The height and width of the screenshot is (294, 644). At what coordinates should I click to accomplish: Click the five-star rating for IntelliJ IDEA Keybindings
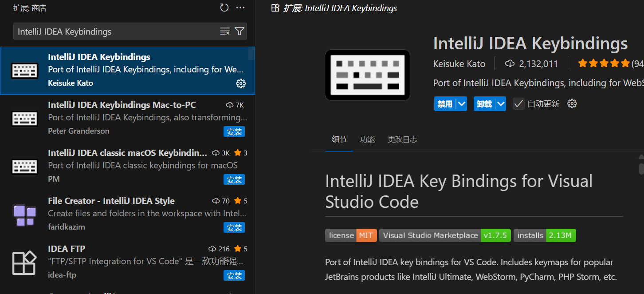point(604,63)
